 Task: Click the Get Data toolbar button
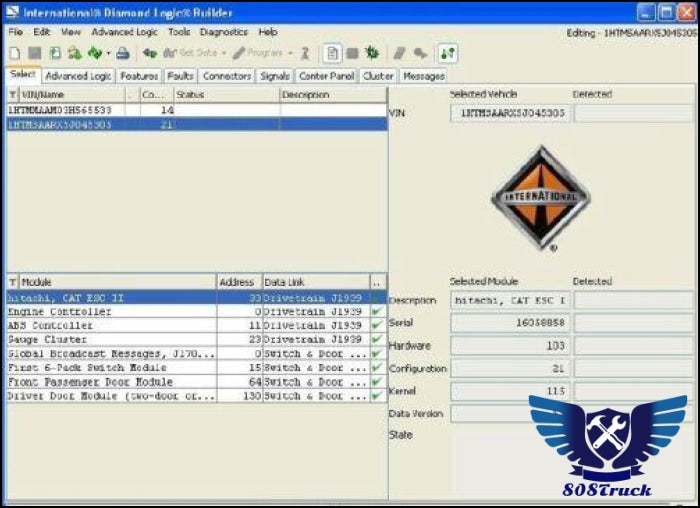pyautogui.click(x=190, y=53)
